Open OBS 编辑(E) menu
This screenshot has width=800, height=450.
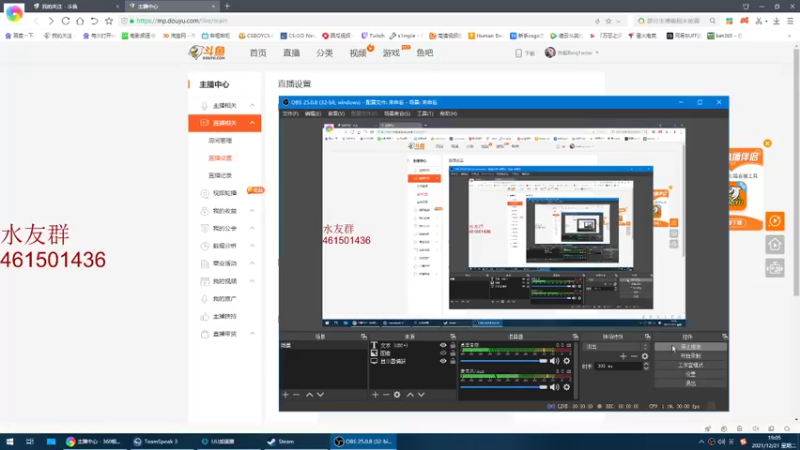[313, 113]
